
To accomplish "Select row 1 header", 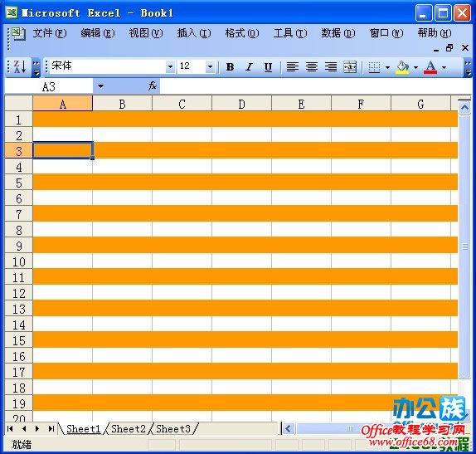I will pos(19,120).
